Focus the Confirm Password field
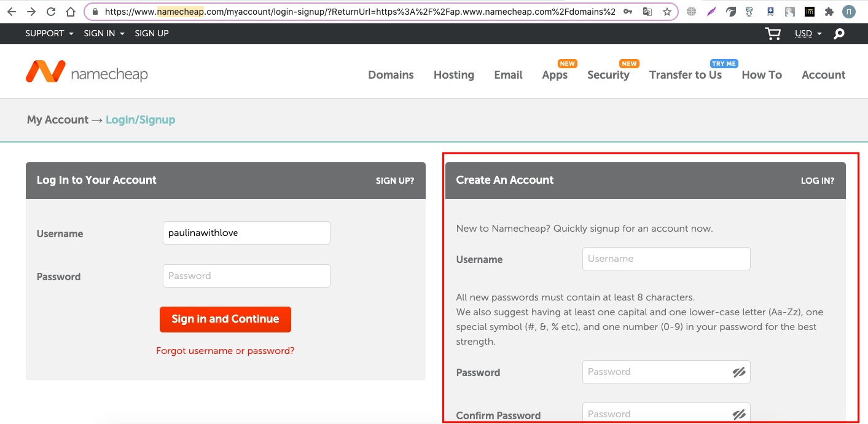868x424 pixels. pyautogui.click(x=667, y=414)
